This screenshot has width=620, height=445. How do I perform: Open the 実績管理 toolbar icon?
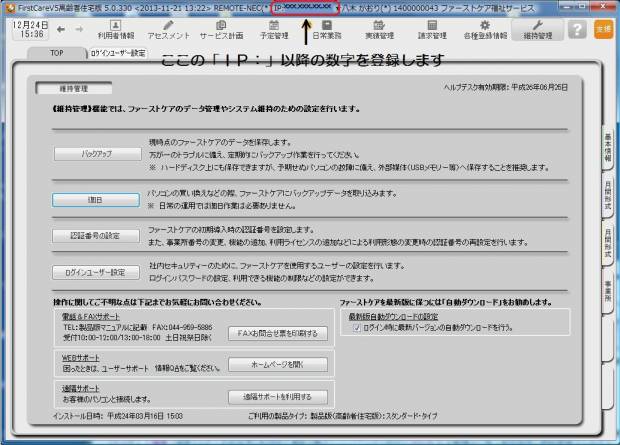378,29
